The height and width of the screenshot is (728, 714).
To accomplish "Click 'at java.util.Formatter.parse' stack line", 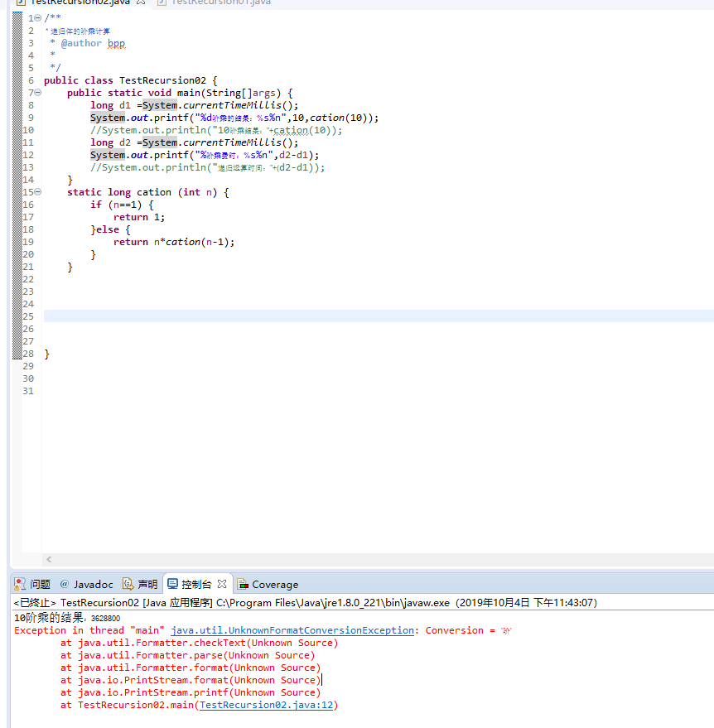I will pos(187,655).
